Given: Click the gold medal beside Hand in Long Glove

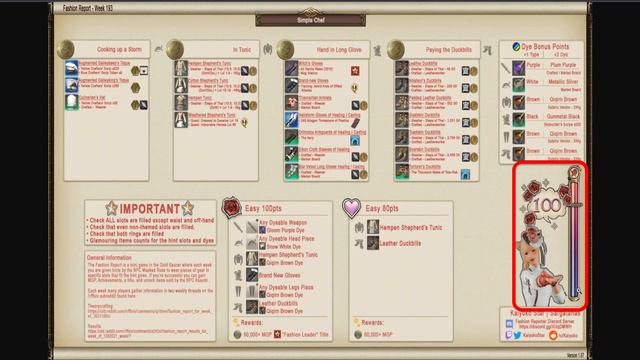Looking at the screenshot, I should (285, 49).
